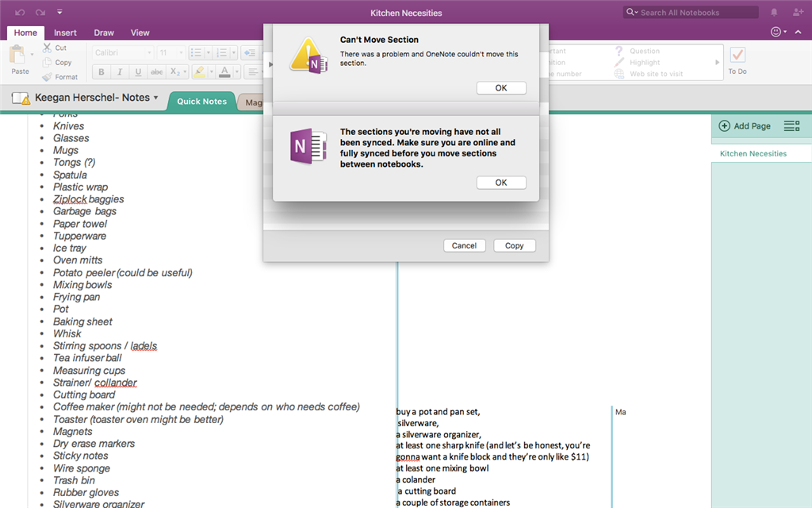Image resolution: width=812 pixels, height=508 pixels.
Task: Click the notebook sync warning icon
Action: 21,98
